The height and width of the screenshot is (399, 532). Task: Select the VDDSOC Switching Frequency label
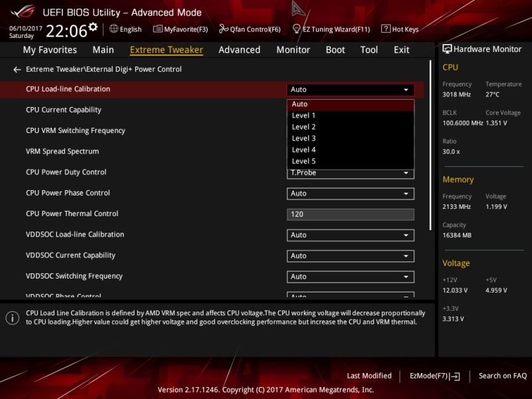[74, 276]
